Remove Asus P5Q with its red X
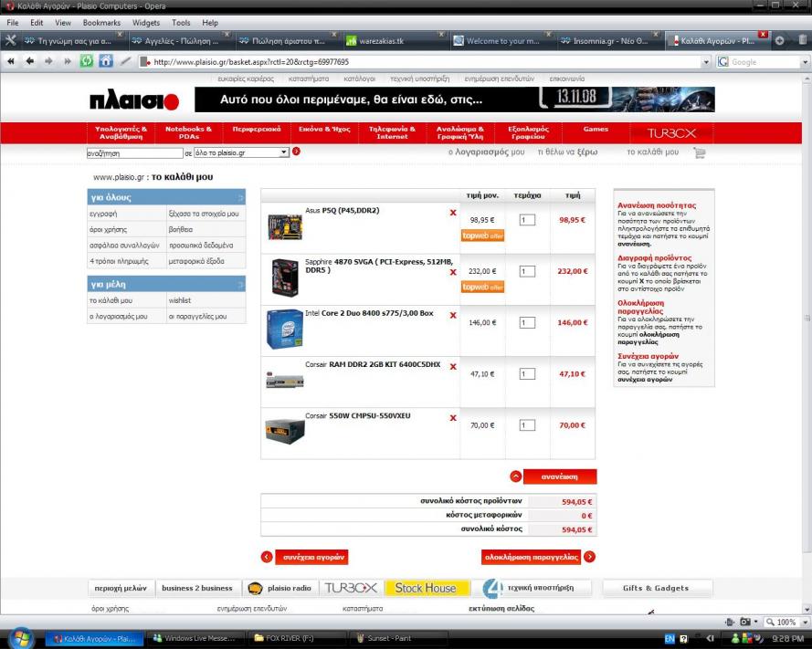The image size is (812, 649). tap(453, 212)
